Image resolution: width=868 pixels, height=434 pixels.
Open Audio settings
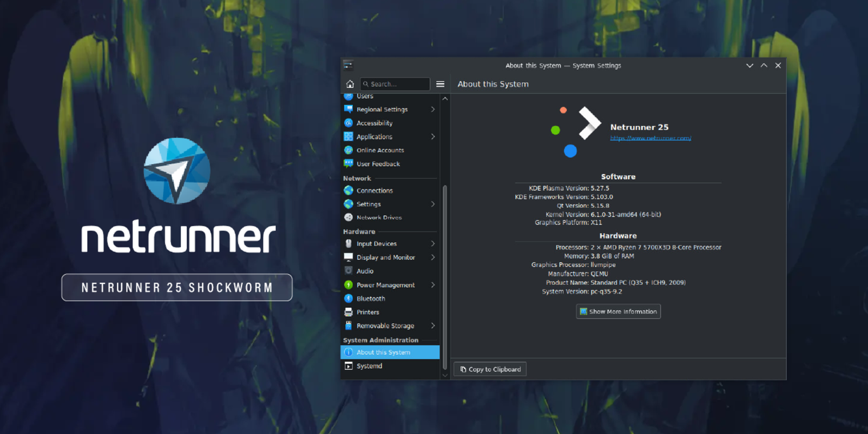[364, 271]
